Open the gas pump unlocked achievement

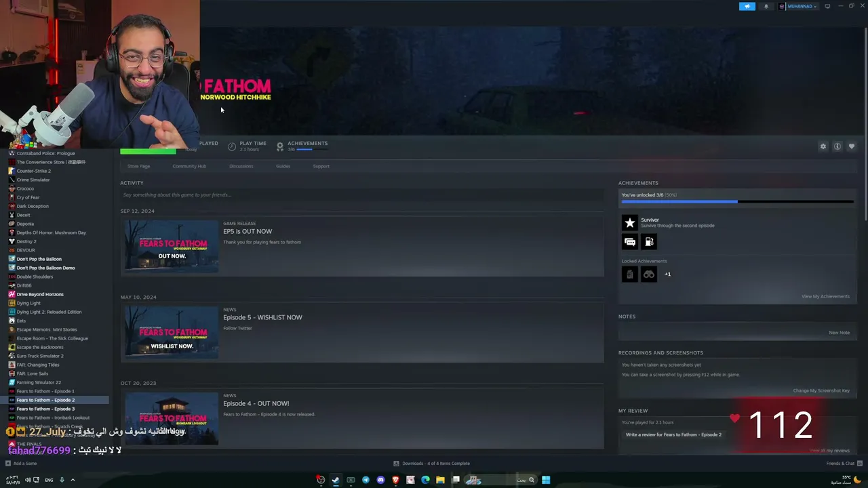[649, 242]
